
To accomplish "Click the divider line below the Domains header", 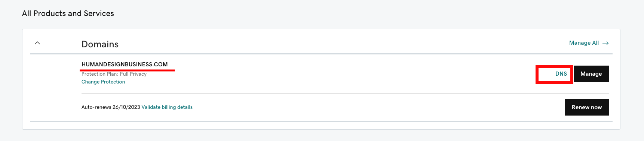I will [x=321, y=54].
